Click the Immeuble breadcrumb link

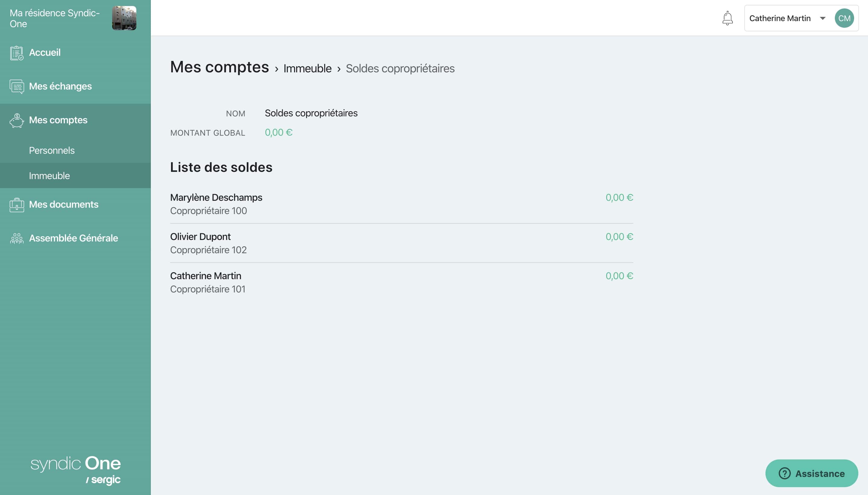(x=307, y=68)
